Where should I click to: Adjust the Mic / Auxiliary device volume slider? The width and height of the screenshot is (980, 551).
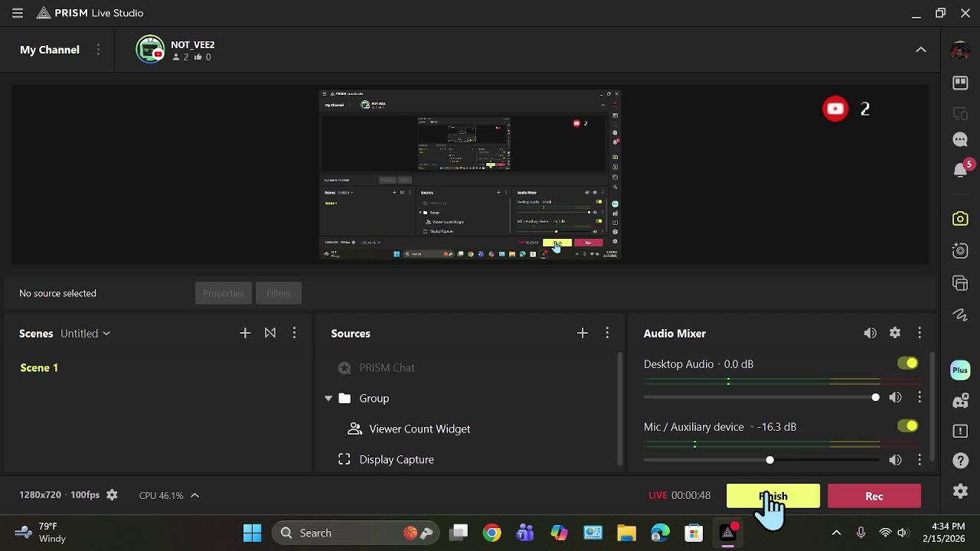(763, 460)
